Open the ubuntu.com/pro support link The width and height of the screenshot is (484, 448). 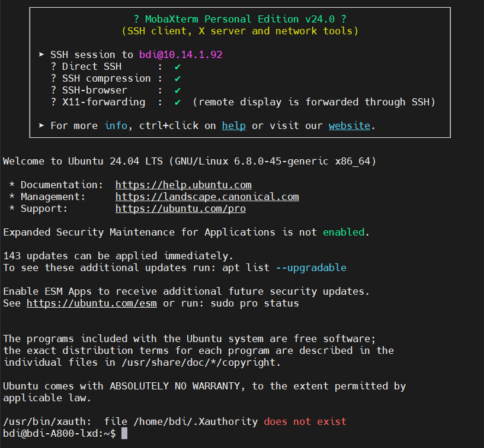tap(180, 208)
